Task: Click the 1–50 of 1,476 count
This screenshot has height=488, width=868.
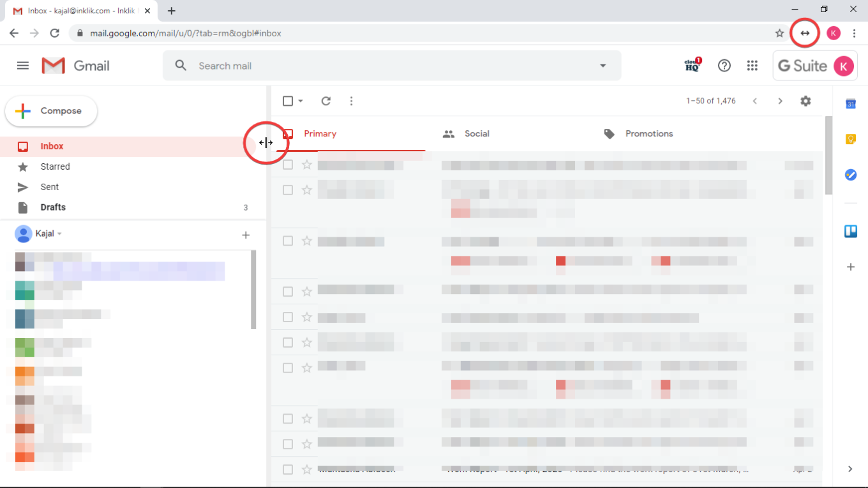Action: click(711, 101)
